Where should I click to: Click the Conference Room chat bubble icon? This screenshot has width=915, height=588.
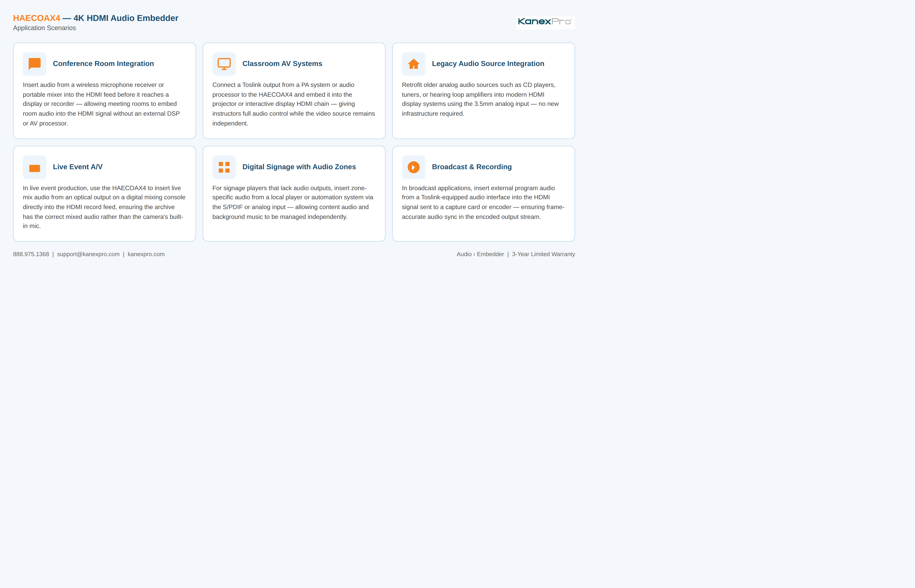[x=34, y=64]
